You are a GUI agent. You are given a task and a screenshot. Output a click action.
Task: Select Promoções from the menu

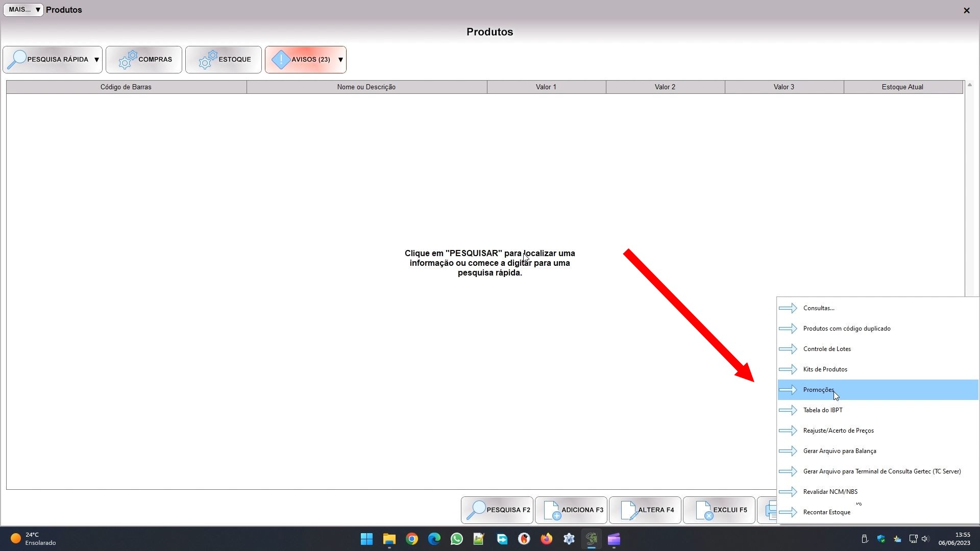pos(818,390)
